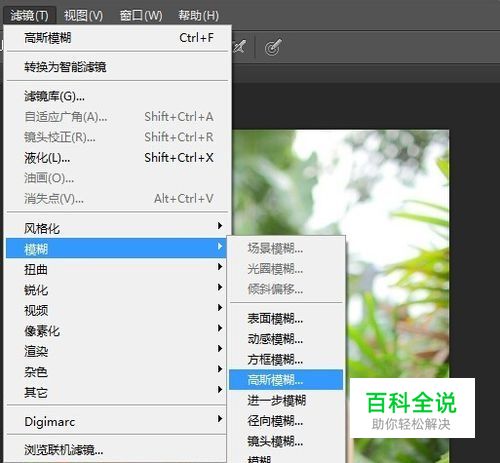Expand the 扭曲 submenu
Image resolution: width=500 pixels, height=463 pixels.
click(x=117, y=269)
